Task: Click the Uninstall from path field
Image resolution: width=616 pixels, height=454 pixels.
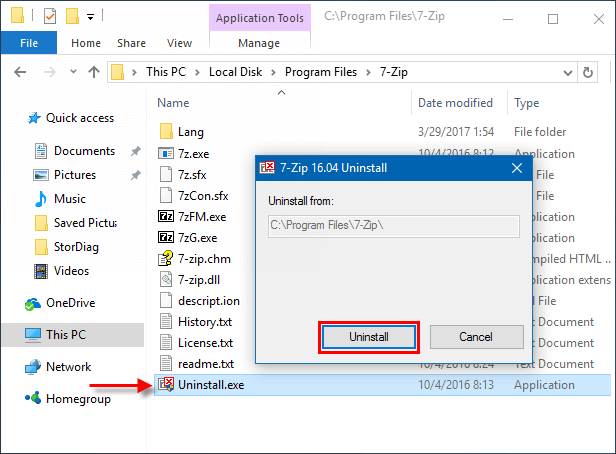Action: point(394,226)
